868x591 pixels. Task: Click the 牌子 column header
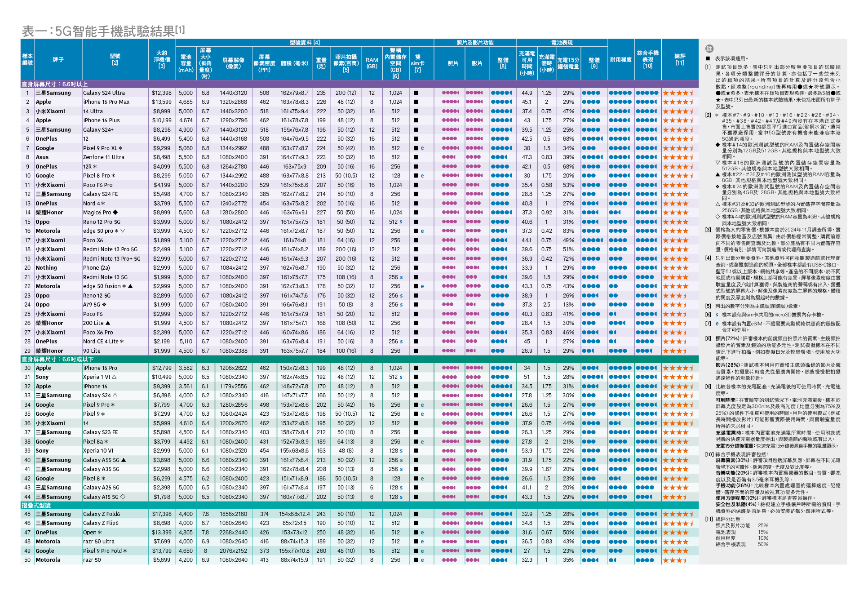click(x=58, y=60)
